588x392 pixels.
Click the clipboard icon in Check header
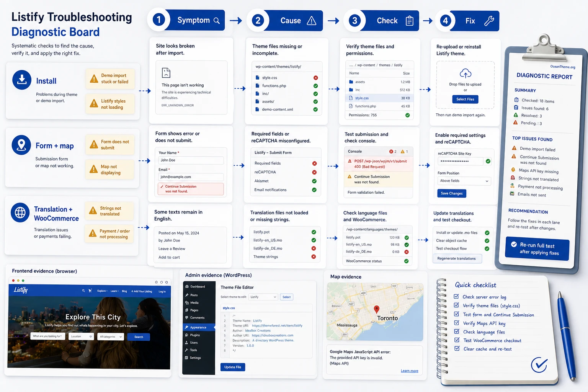tap(410, 21)
